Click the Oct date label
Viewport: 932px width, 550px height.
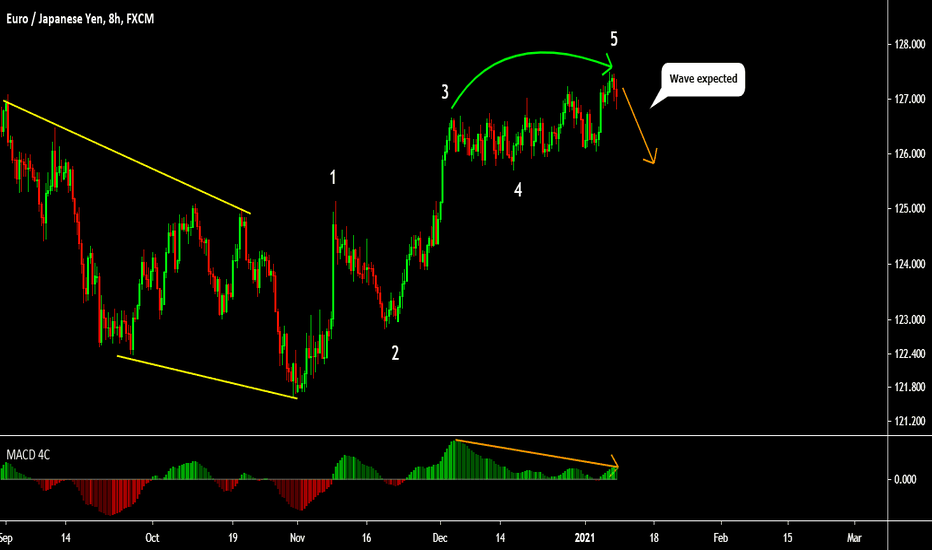pyautogui.click(x=152, y=538)
